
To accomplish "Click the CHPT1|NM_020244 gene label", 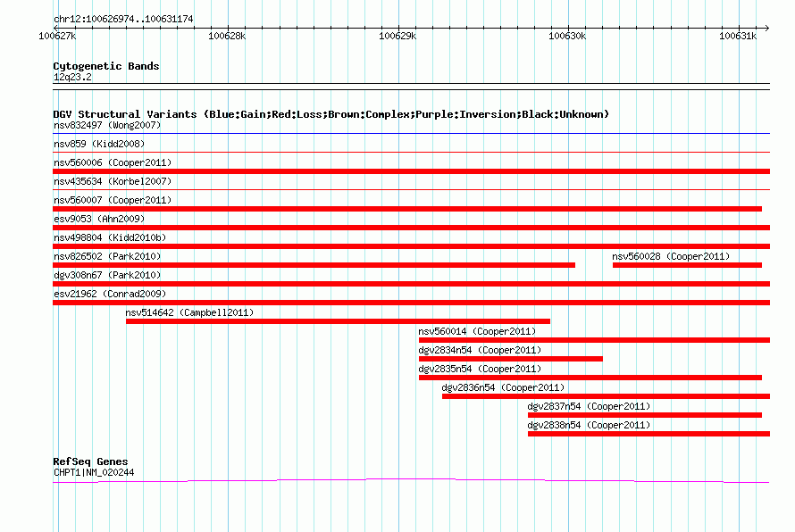I will coord(94,473).
